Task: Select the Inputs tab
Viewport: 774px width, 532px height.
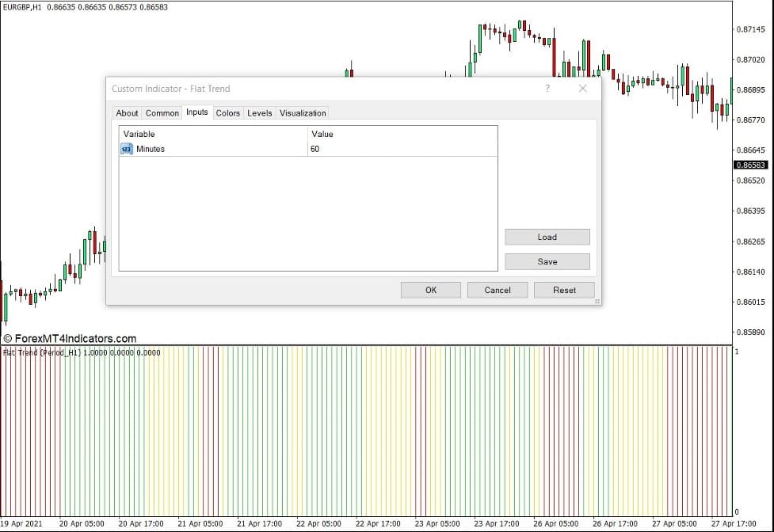Action: (196, 112)
